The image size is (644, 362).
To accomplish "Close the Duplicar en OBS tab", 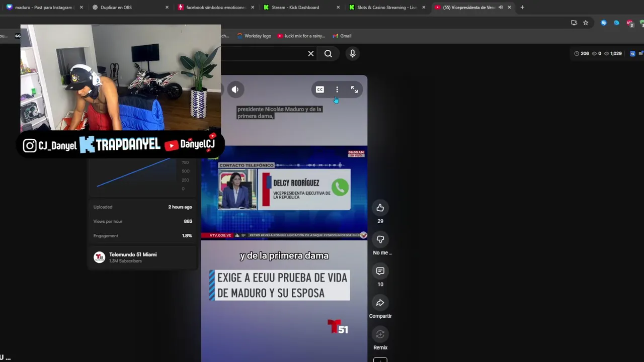I will coord(167,8).
